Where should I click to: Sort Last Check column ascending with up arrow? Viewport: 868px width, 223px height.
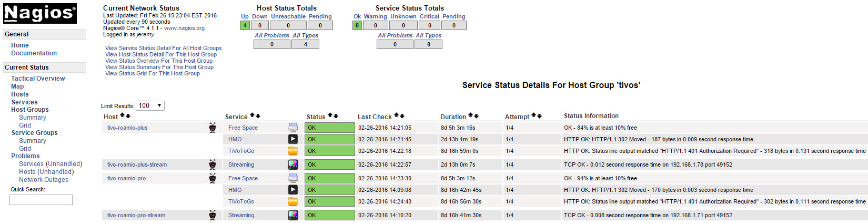tap(396, 115)
